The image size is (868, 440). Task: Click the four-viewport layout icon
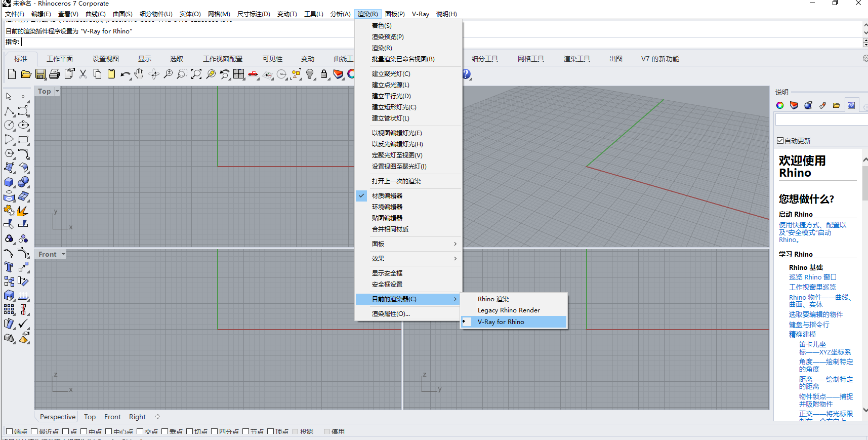click(x=239, y=74)
